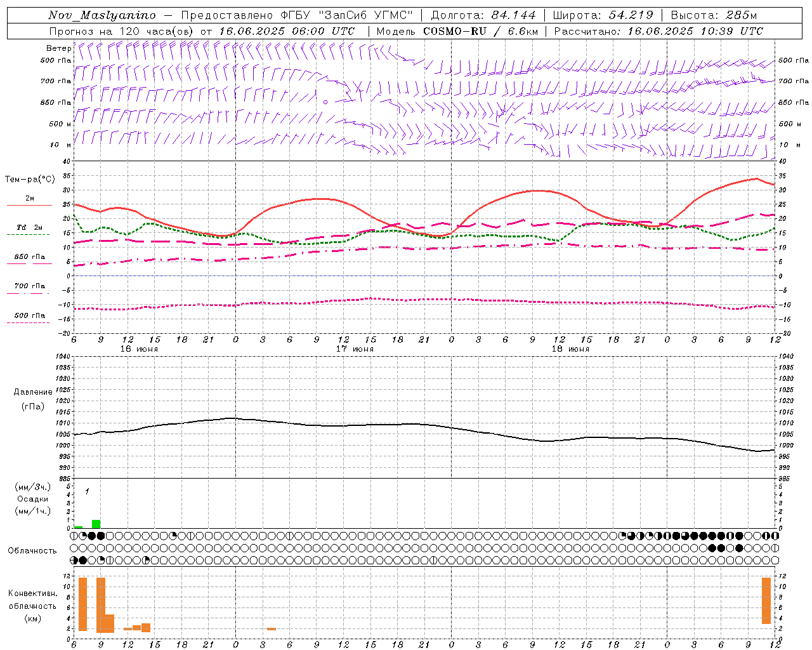Click the 'Облачность' cloudiness label
The height and width of the screenshot is (650, 812).
pos(32,550)
